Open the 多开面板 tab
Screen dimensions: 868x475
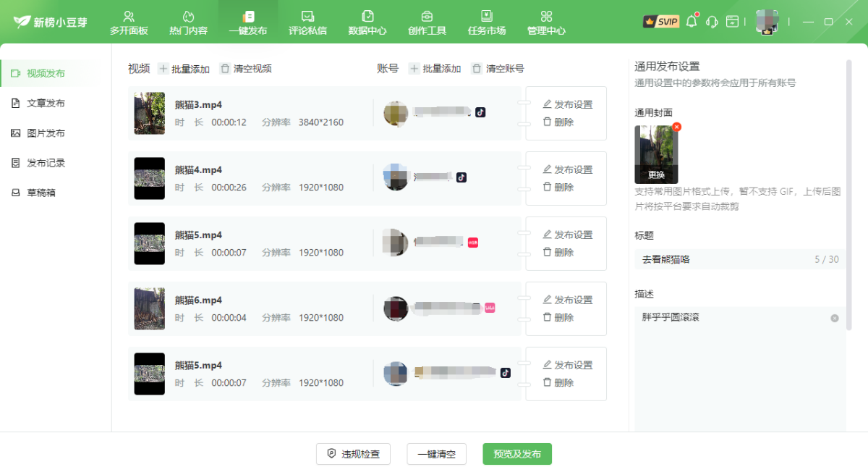[x=129, y=22]
